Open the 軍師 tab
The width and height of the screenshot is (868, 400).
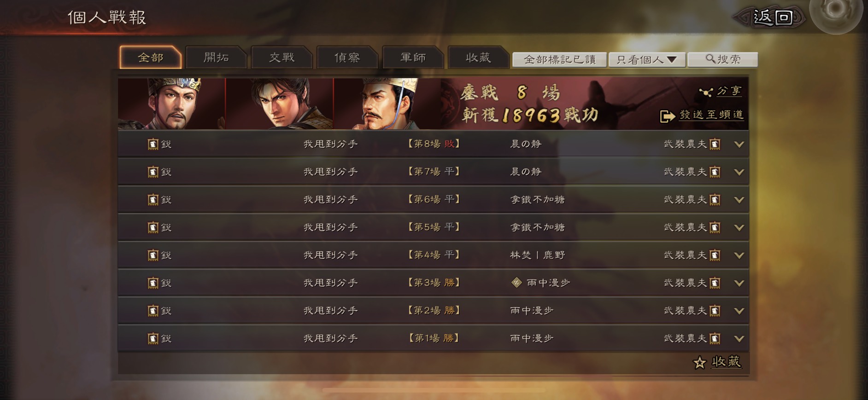point(413,58)
